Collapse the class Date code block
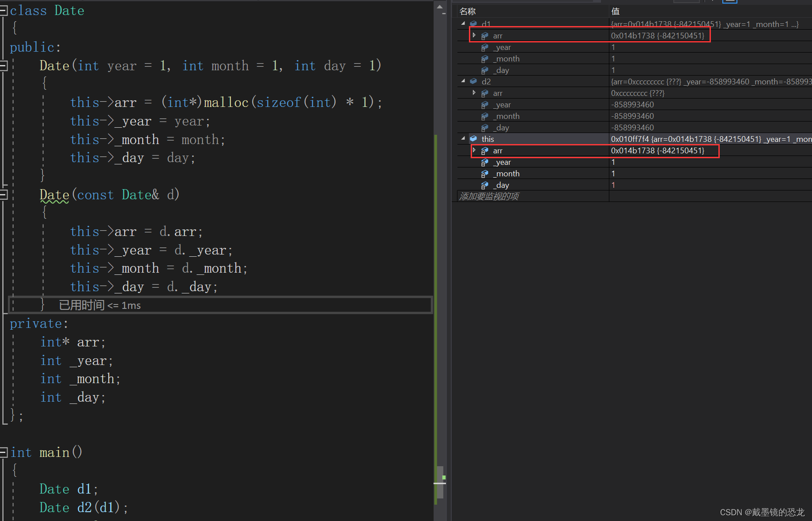812x521 pixels. (4, 11)
